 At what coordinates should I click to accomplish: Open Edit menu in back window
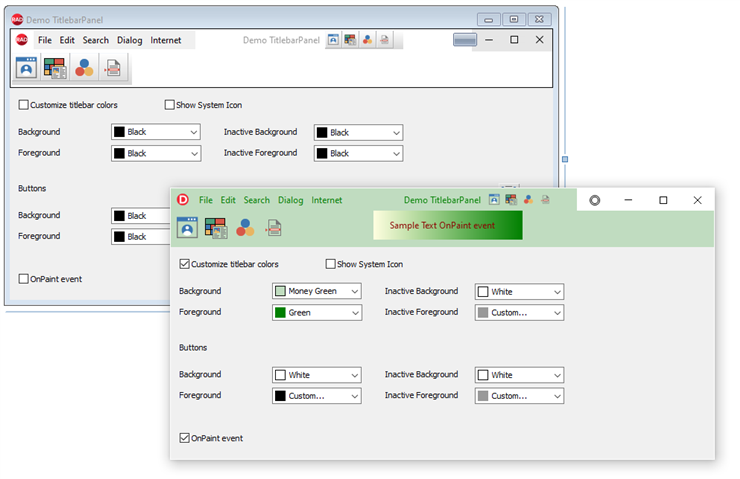(x=67, y=40)
